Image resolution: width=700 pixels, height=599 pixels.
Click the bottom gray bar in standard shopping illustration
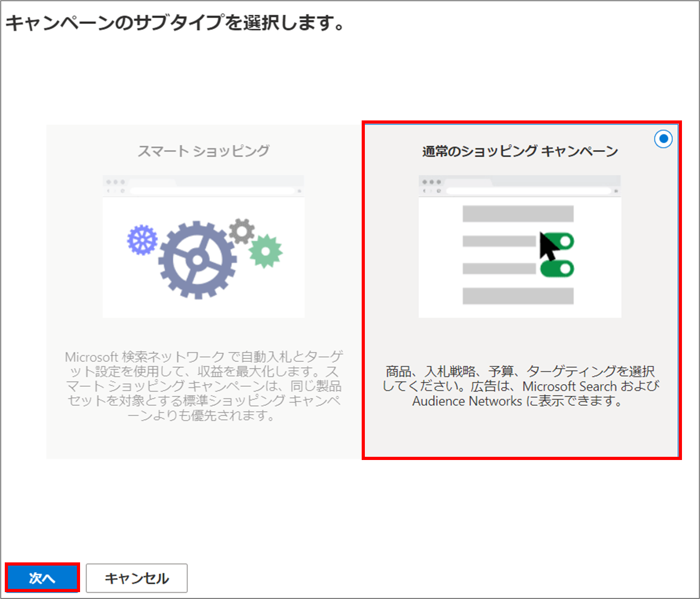518,296
